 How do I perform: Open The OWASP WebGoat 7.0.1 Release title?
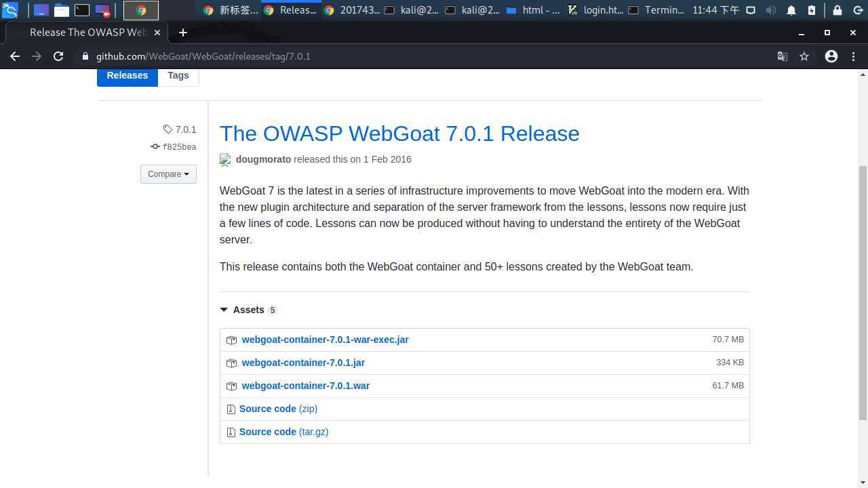tap(399, 134)
